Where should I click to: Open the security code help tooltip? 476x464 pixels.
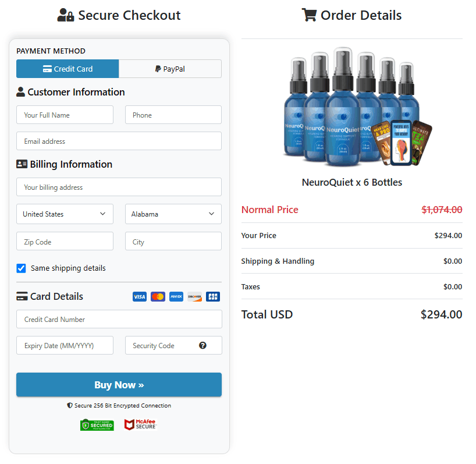pos(203,345)
